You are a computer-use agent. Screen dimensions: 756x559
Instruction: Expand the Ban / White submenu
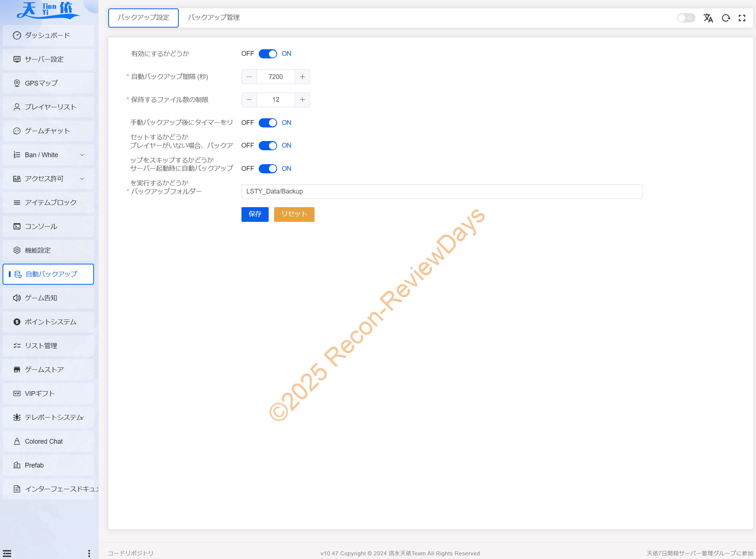pyautogui.click(x=48, y=155)
